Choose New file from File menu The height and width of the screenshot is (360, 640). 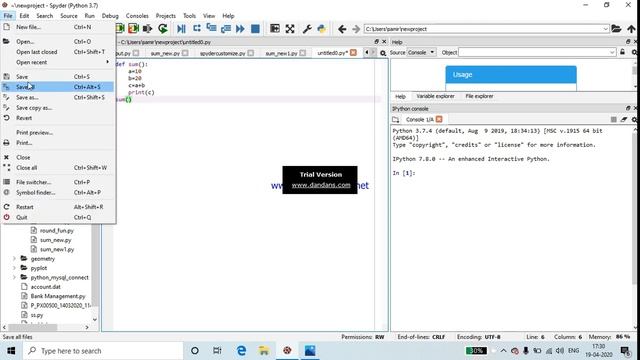point(58,27)
